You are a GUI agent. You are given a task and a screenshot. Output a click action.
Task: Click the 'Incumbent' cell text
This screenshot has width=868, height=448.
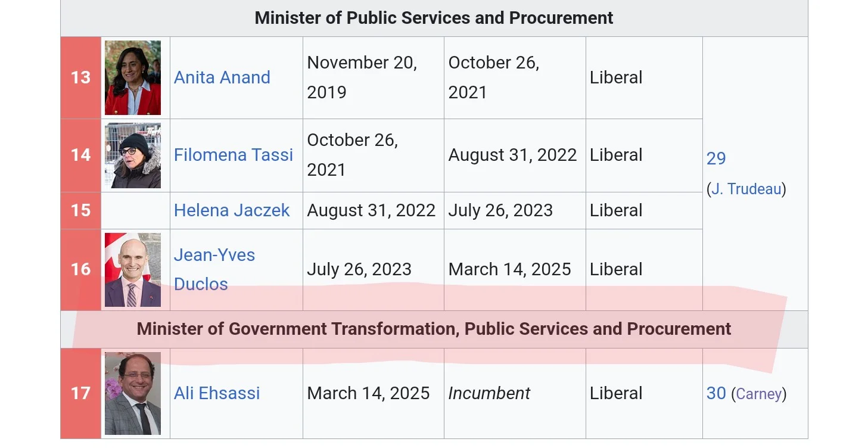click(489, 393)
